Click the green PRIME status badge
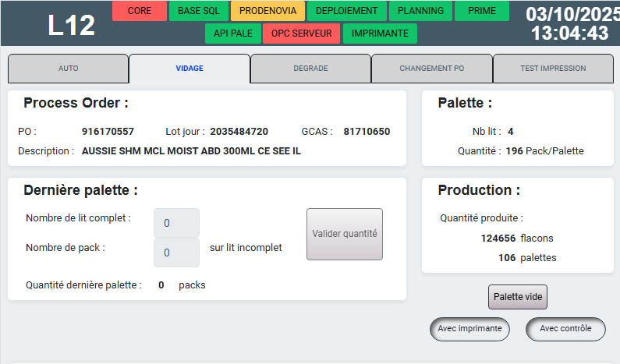Screen dimensions: 620x364 481,11
